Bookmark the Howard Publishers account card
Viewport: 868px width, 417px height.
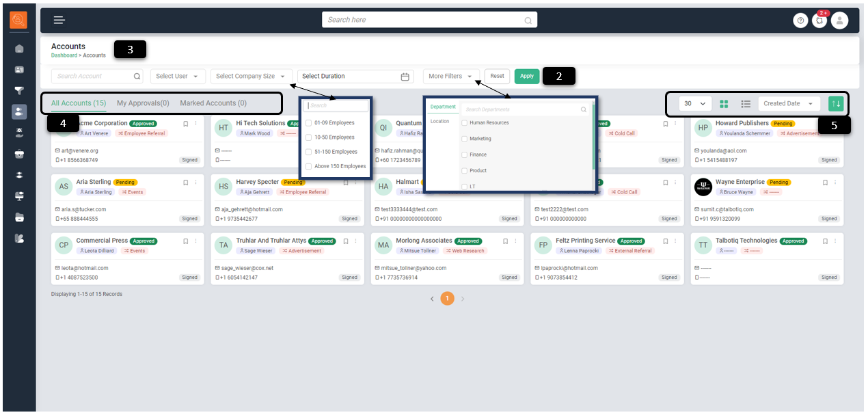(x=825, y=124)
